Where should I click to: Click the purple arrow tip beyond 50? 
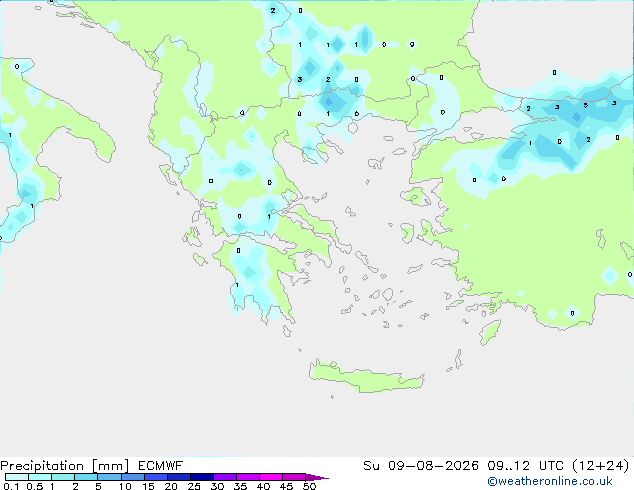[317, 478]
